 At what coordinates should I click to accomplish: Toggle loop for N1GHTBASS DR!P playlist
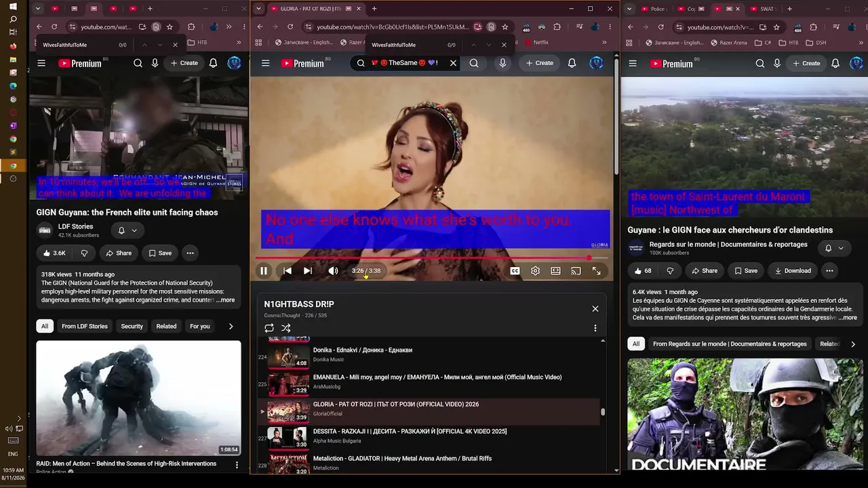(x=269, y=328)
